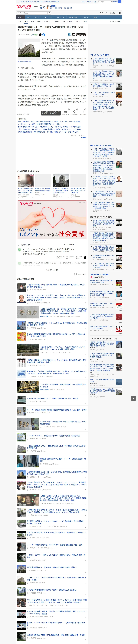
Task: Dismiss the 下着脱ぎ、上半身露出 recommended card
Action: point(68,197)
